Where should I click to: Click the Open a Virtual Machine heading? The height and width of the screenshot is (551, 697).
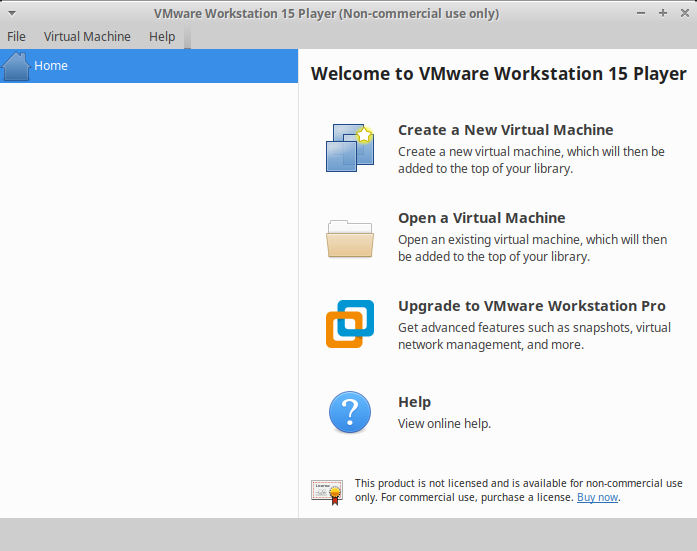click(x=481, y=218)
